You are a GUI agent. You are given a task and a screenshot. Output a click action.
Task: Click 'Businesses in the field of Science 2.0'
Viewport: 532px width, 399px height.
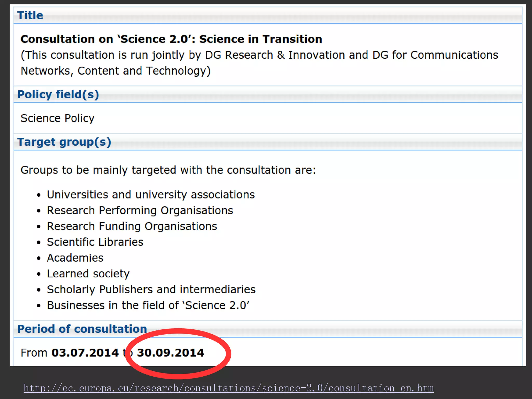pos(148,305)
